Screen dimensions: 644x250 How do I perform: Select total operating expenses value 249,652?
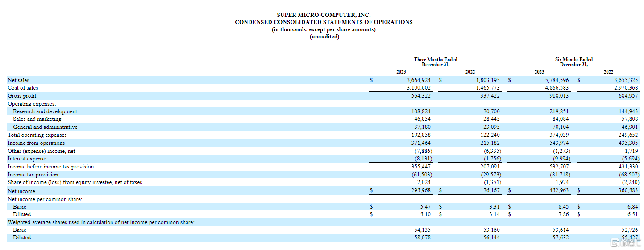click(628, 135)
